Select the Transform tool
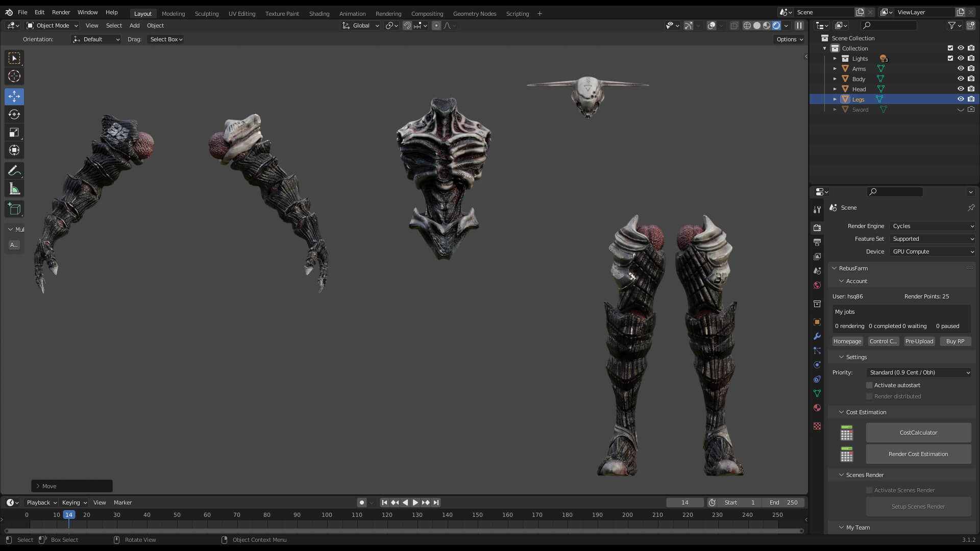 [14, 150]
